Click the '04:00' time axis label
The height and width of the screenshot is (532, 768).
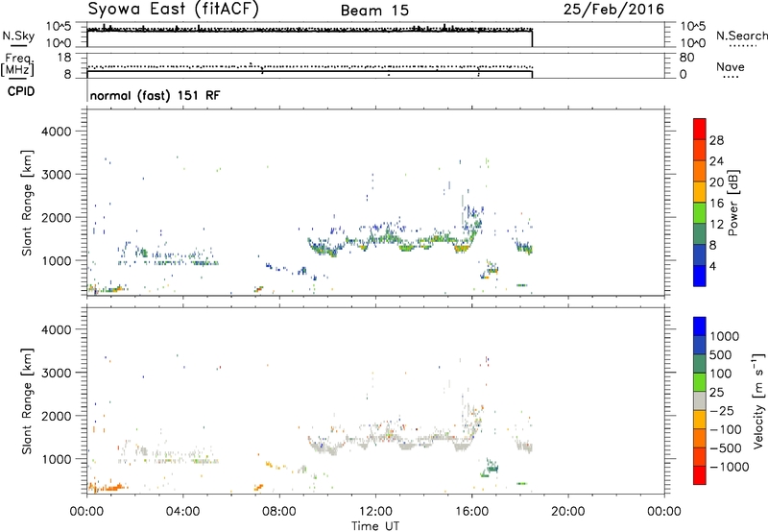point(183,512)
